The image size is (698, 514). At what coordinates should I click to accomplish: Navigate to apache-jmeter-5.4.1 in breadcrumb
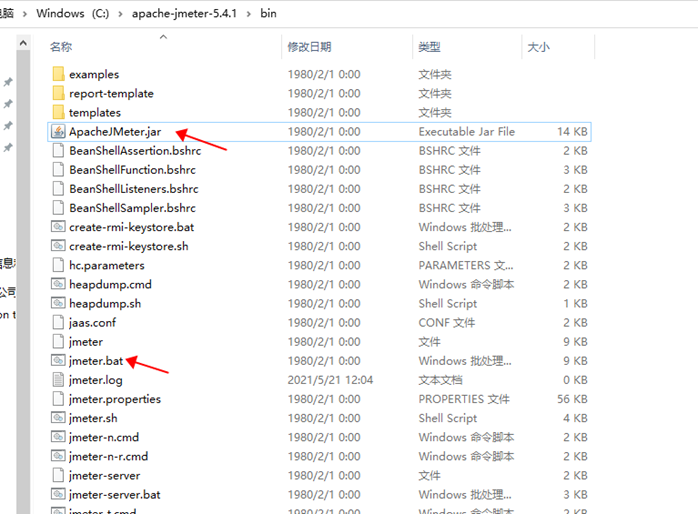coord(184,13)
